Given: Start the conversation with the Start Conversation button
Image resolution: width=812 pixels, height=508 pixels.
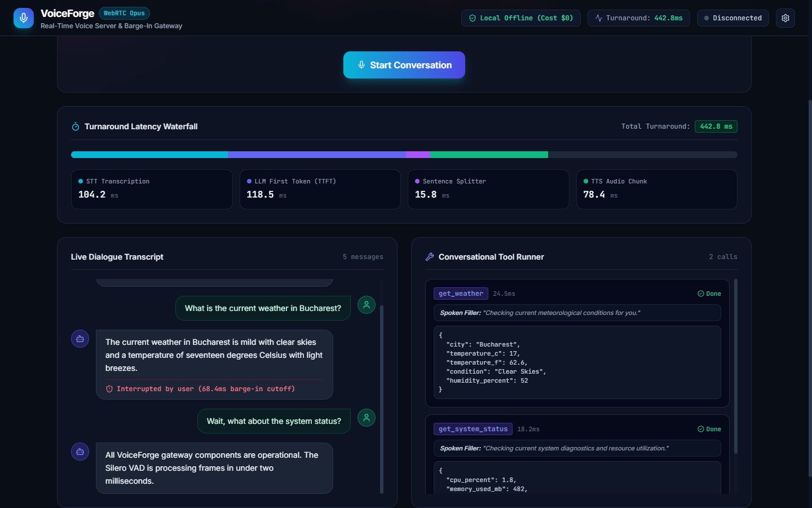Looking at the screenshot, I should (x=404, y=65).
